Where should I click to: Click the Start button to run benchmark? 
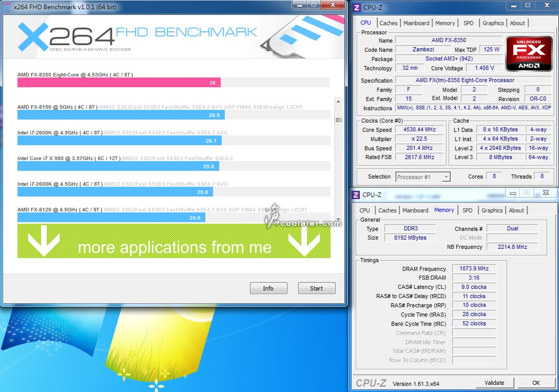(x=317, y=288)
